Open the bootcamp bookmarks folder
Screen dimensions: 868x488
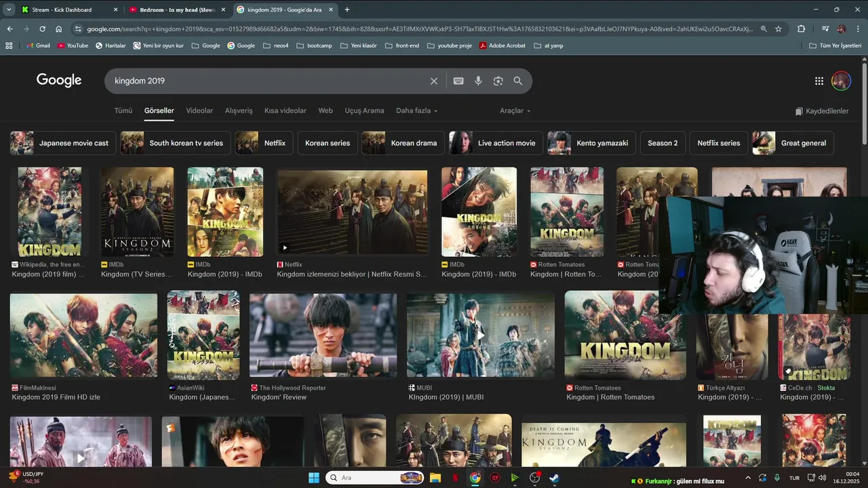coord(314,45)
